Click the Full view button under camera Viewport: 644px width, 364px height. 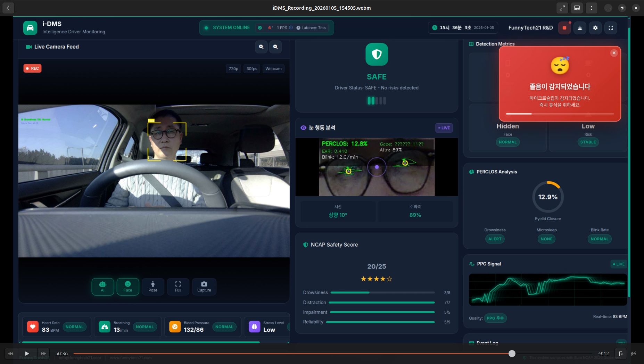178,287
